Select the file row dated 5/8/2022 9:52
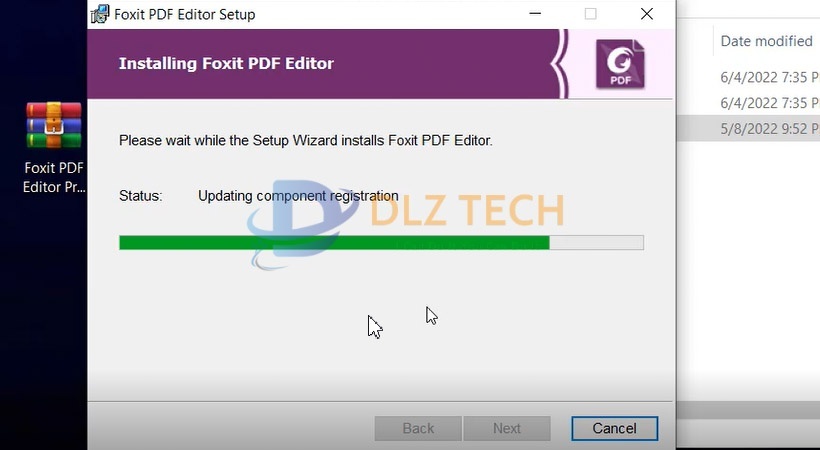The image size is (820, 450). click(x=748, y=129)
